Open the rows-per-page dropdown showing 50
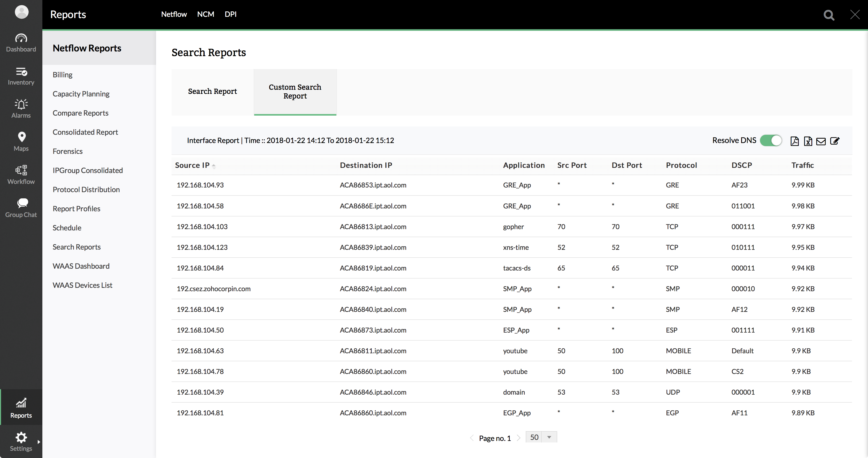 click(x=541, y=437)
